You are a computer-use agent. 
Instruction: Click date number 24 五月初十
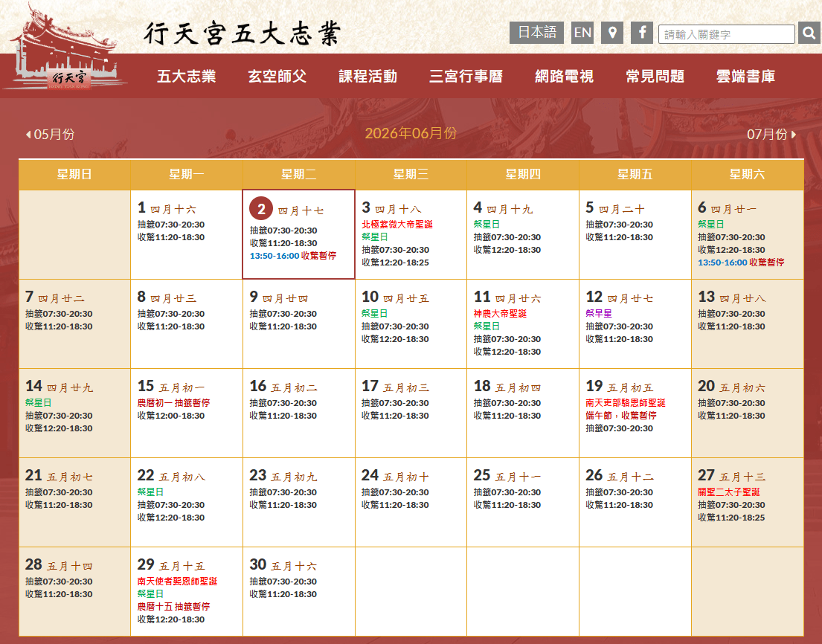tap(395, 476)
